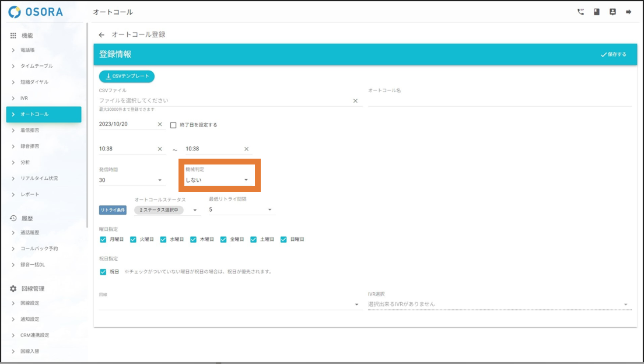Expand the 最低リトライ間隔 dropdown
Screen dimensions: 644x364
(x=242, y=209)
